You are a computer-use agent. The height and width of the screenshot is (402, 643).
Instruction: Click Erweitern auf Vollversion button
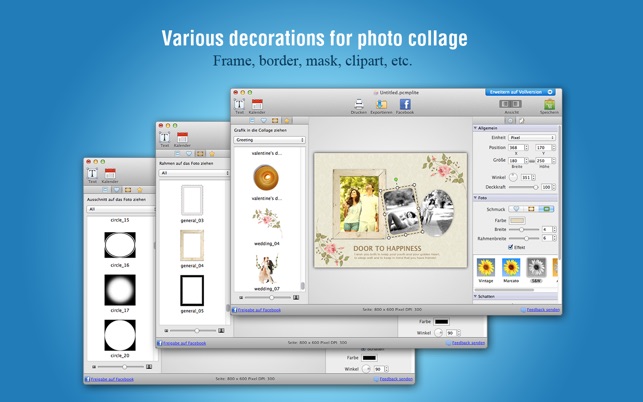point(520,92)
